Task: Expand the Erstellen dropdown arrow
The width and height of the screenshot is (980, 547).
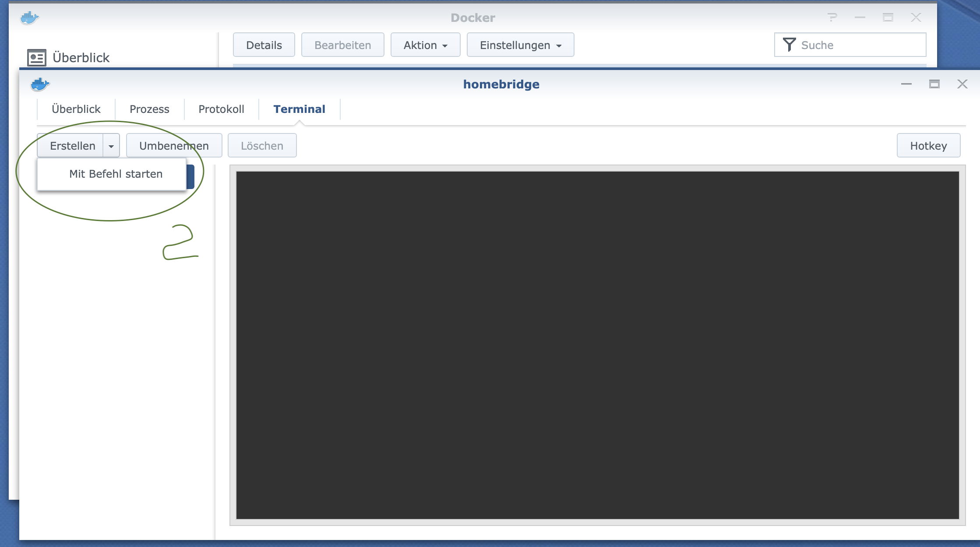Action: click(111, 146)
